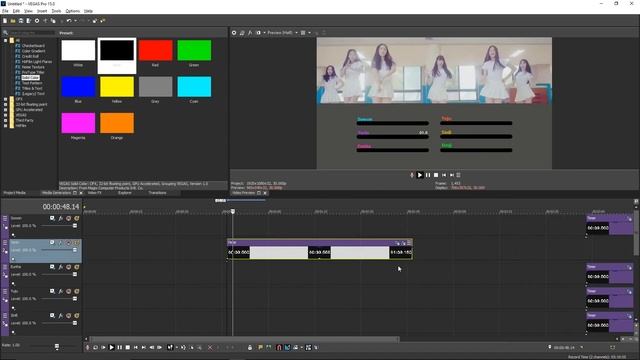
Task: Solo the Sowon track
Action: click(76, 218)
